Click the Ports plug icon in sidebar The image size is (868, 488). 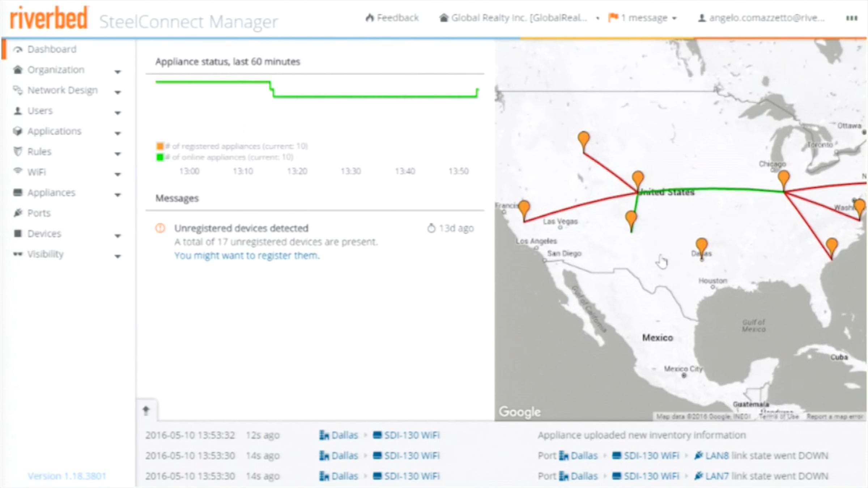pos(18,213)
